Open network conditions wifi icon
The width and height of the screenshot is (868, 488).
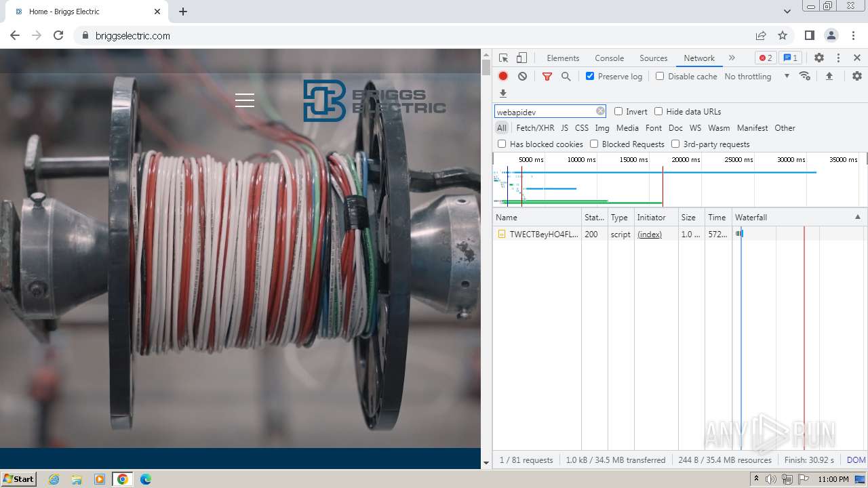tap(805, 76)
